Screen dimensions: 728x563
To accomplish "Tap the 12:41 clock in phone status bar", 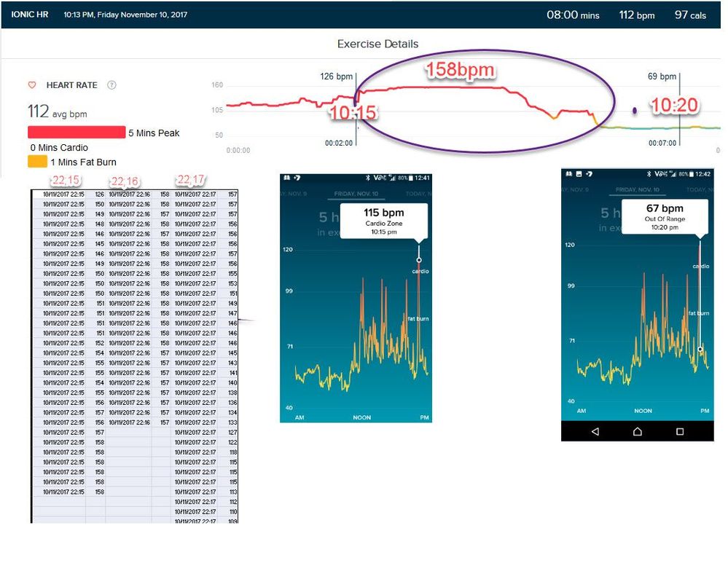I will point(422,178).
